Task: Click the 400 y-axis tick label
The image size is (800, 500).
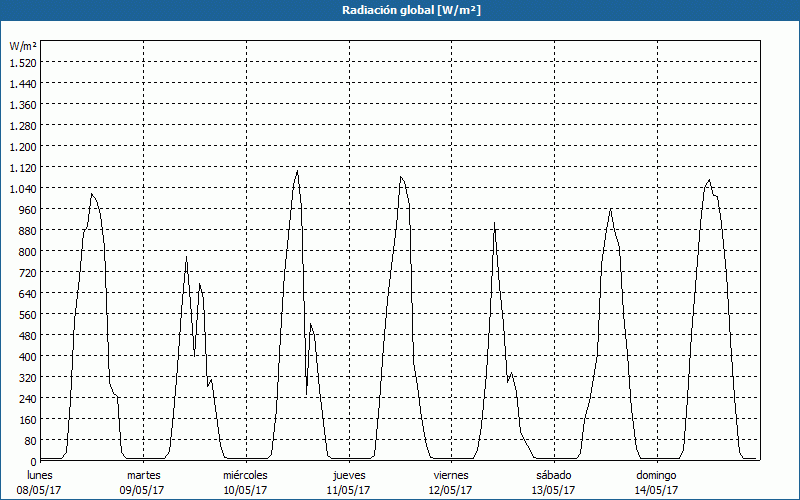Action: coord(26,357)
